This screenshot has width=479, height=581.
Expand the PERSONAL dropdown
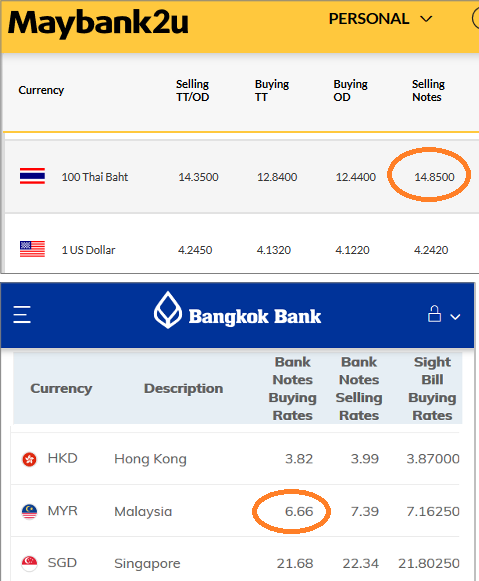(x=380, y=19)
